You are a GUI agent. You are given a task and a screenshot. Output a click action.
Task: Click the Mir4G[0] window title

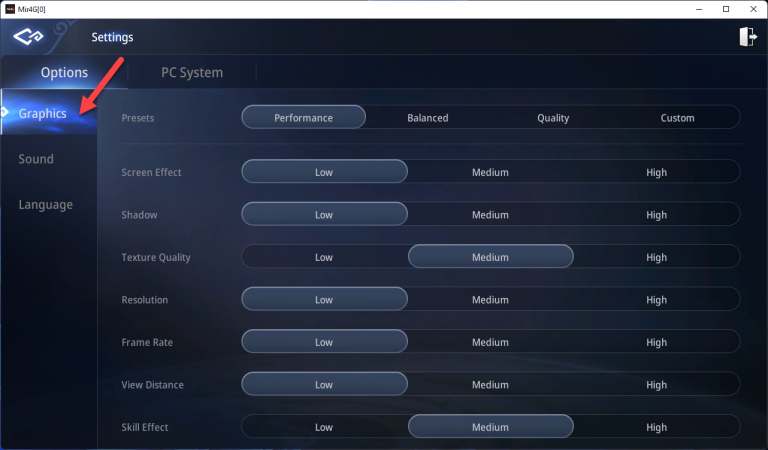coord(31,9)
